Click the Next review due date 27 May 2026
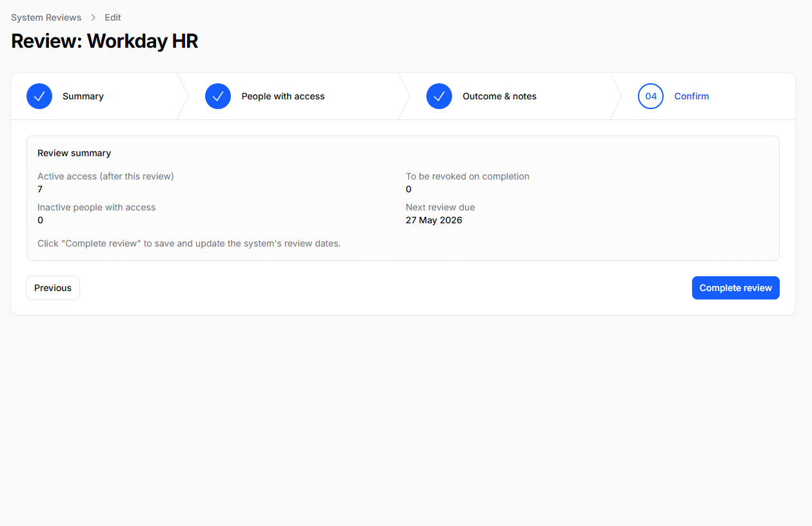Viewport: 812px width, 526px height. (x=434, y=220)
